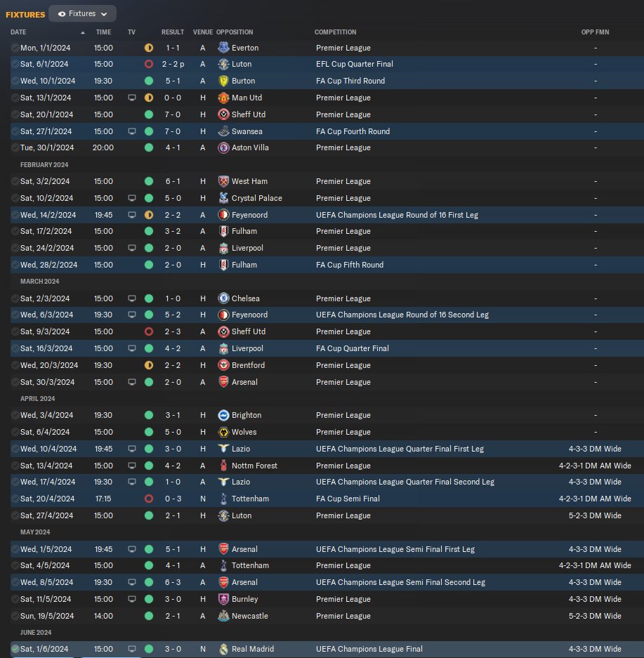The image size is (644, 658).
Task: Click the Crystal Palace club badge
Action: coord(223,198)
